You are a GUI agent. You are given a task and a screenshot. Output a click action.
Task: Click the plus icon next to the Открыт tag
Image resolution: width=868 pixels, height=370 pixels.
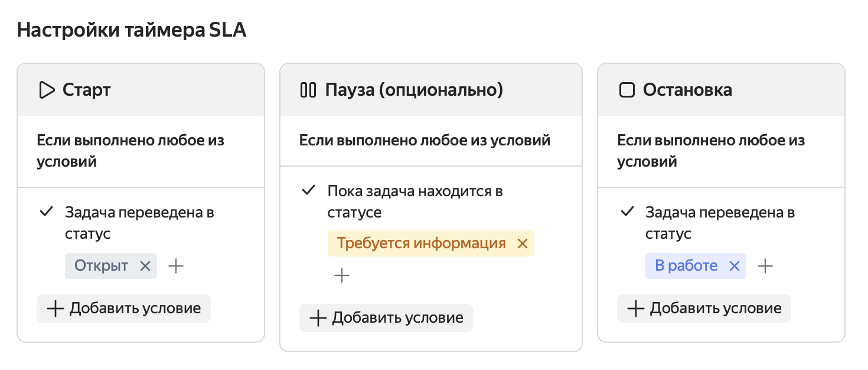175,266
